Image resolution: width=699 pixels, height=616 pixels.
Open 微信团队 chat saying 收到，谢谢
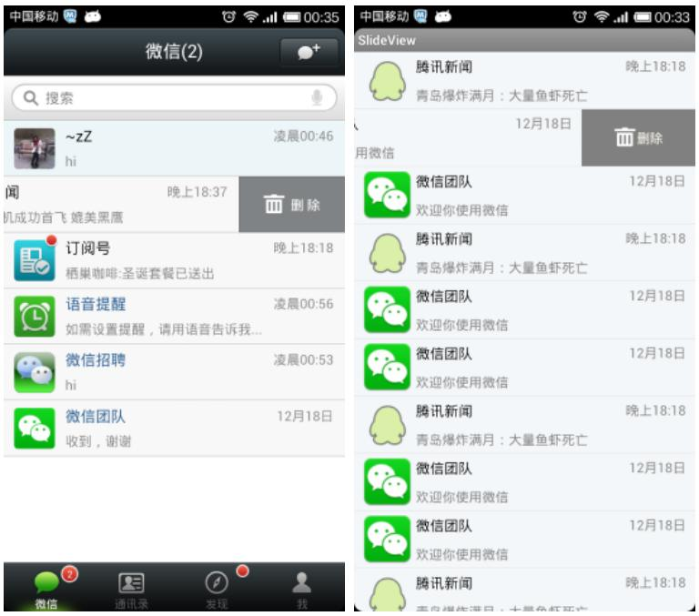[x=174, y=429]
